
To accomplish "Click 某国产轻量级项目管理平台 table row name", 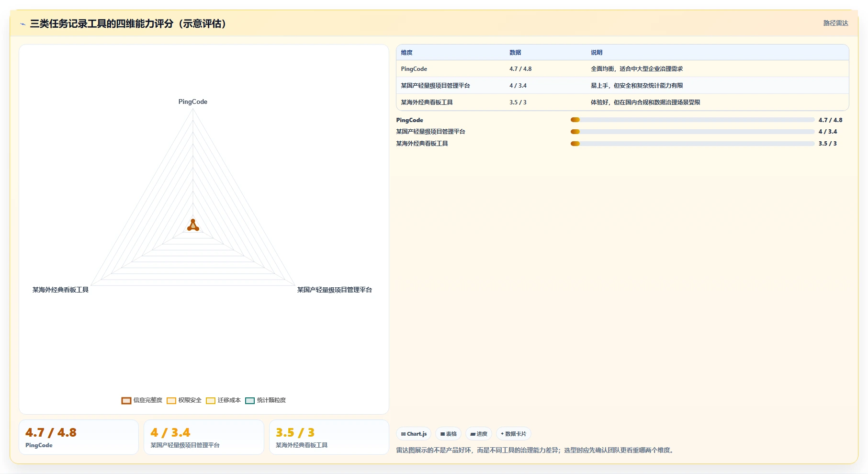I will pyautogui.click(x=435, y=86).
